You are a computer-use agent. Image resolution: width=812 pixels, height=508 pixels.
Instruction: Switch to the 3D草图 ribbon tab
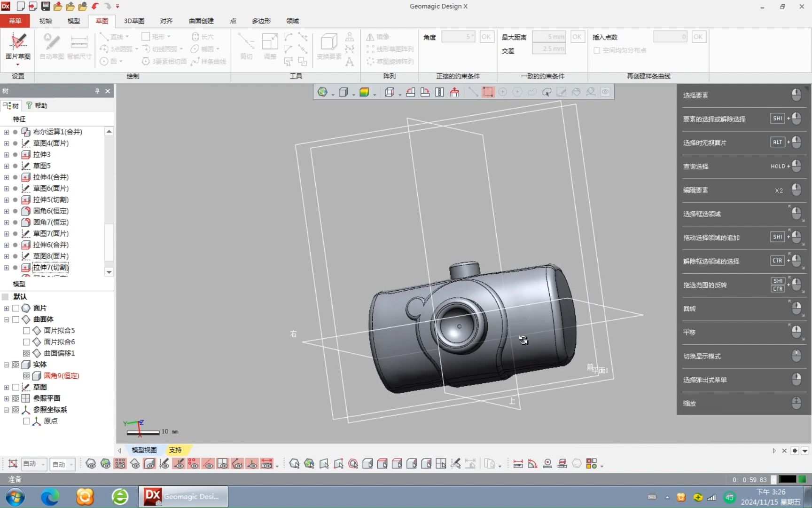[x=133, y=21]
